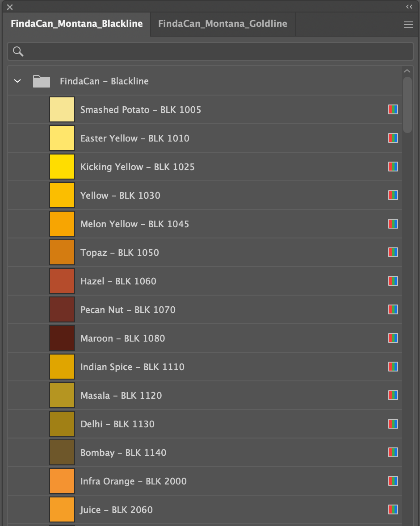Open the panel hamburger options menu
420x526 pixels.
click(408, 25)
